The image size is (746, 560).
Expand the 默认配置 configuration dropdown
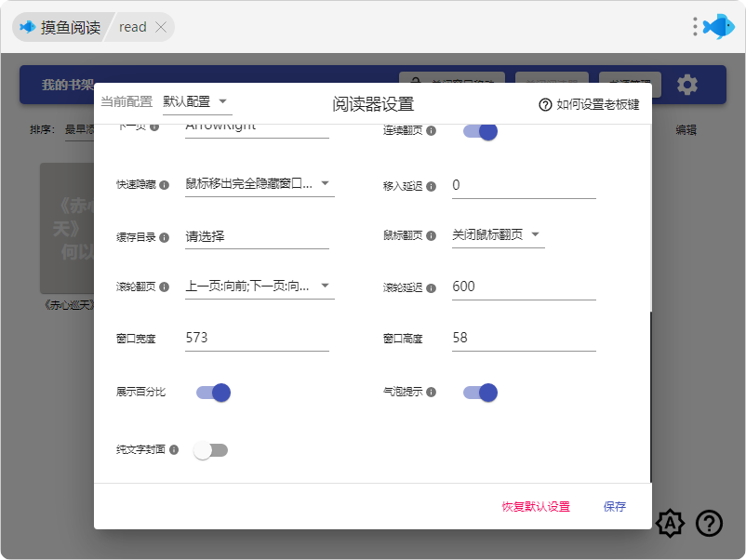point(197,101)
